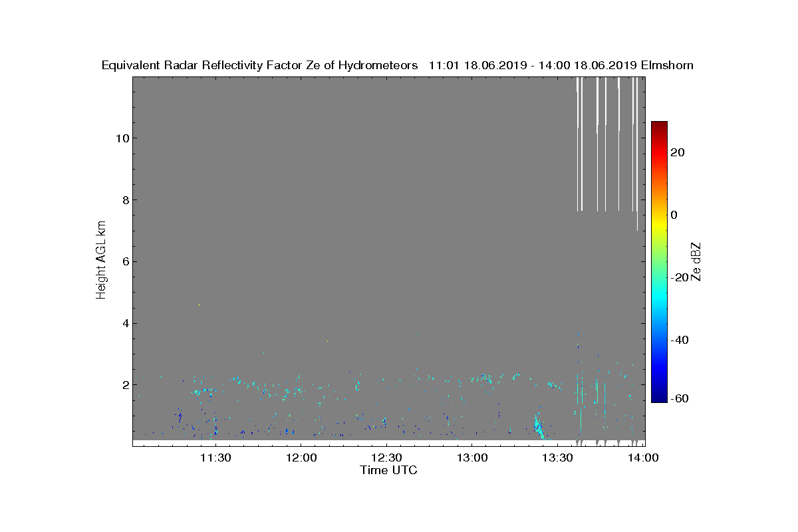Viewport: 798px width, 532px height.
Task: Click the colorbar value -20
Action: pos(680,277)
